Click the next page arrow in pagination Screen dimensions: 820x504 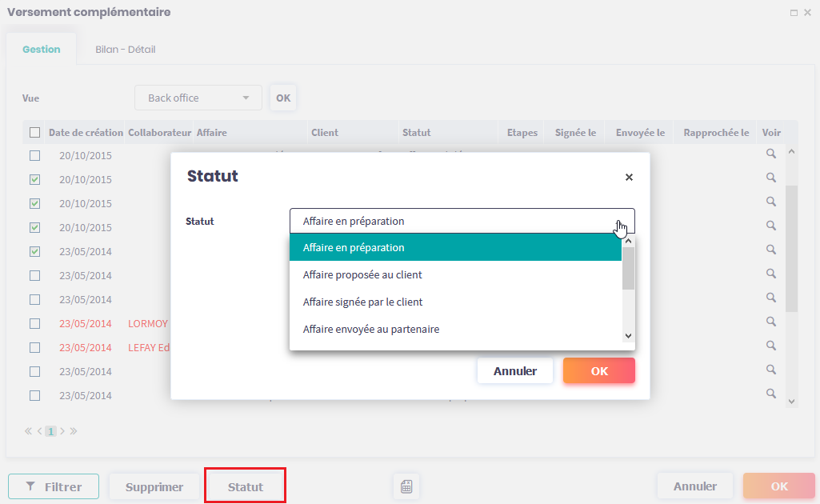click(62, 431)
